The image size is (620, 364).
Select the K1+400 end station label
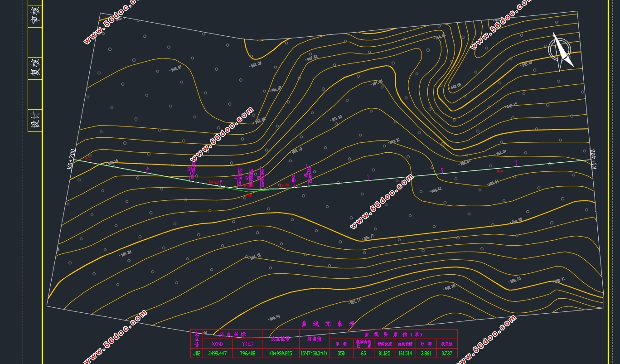tap(594, 160)
